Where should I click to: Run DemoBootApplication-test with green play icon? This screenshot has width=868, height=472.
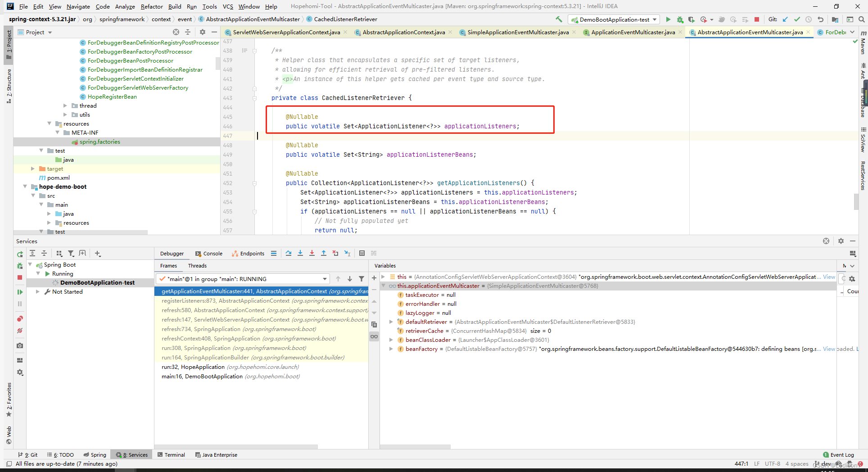[x=668, y=19]
